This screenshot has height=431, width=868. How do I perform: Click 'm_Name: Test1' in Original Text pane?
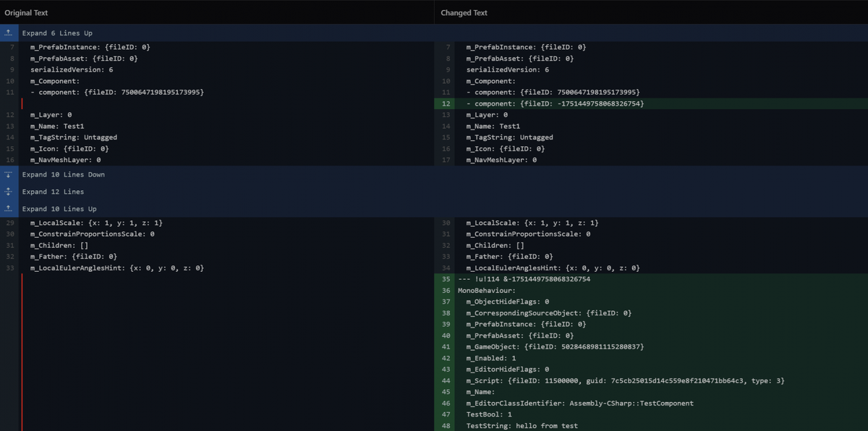coord(57,126)
